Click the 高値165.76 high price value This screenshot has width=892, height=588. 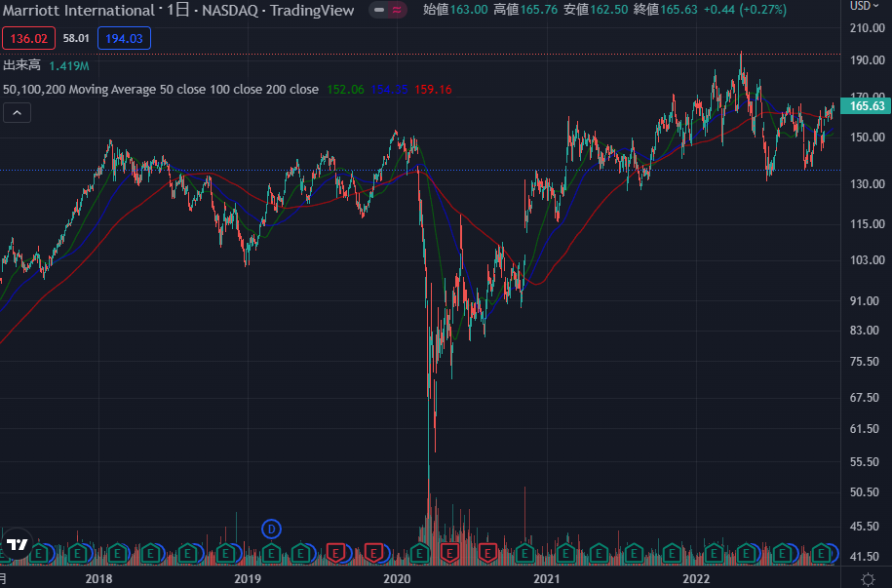coord(525,10)
